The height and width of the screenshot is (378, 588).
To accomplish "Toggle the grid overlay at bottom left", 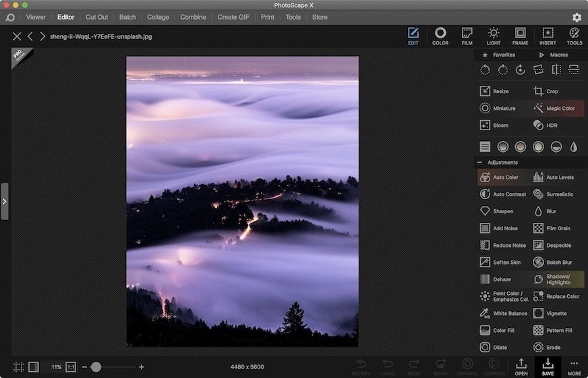I will click(x=19, y=367).
